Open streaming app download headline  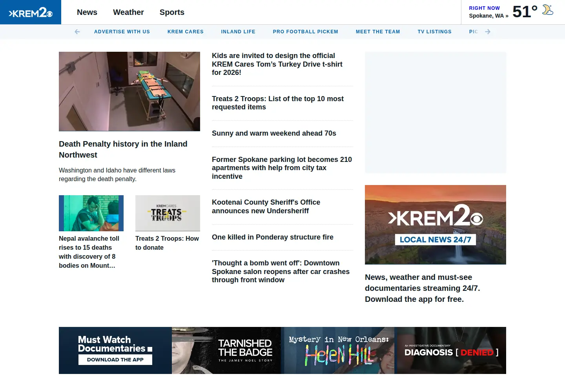click(x=423, y=288)
